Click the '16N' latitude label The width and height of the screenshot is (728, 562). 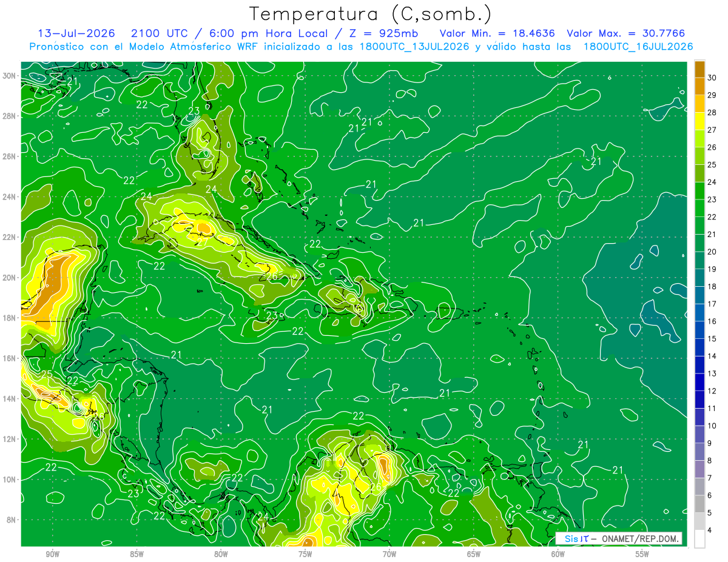pos(9,358)
